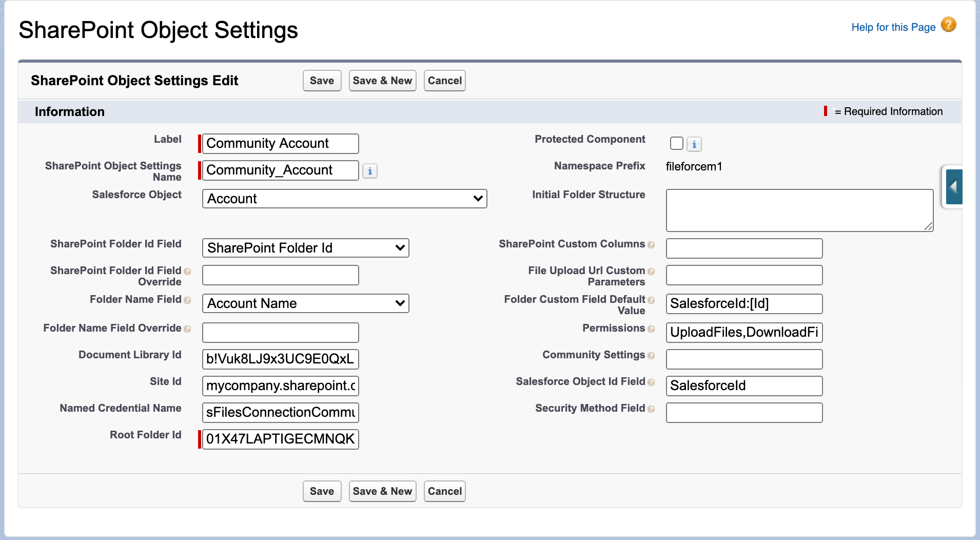Click the top Save button
The image size is (980, 540).
point(322,81)
